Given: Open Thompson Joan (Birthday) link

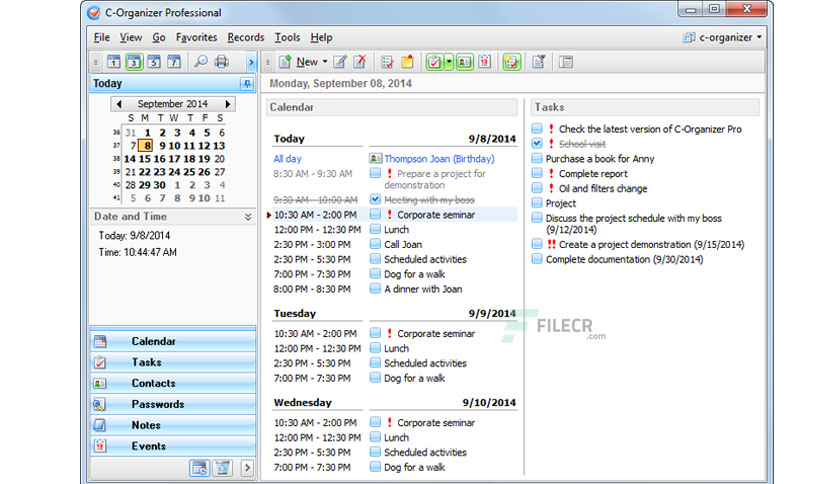Looking at the screenshot, I should 439,159.
